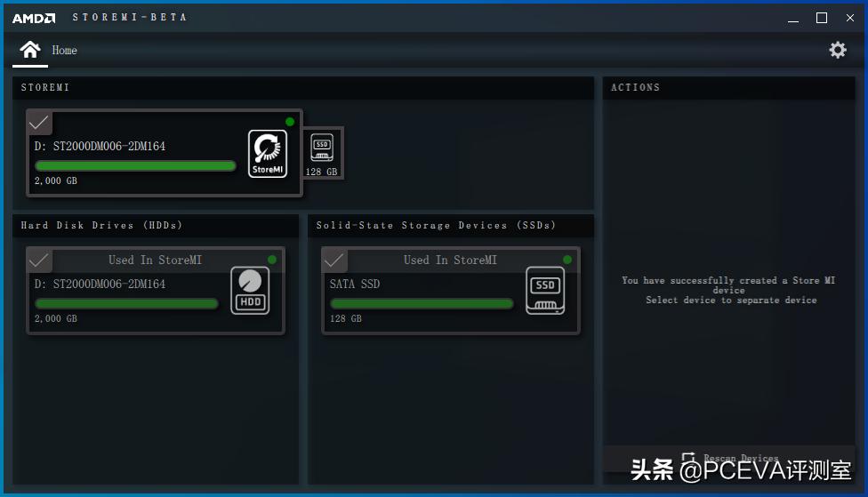Screen dimensions: 868x497
Task: Click the HDD drive icon
Action: click(x=250, y=291)
